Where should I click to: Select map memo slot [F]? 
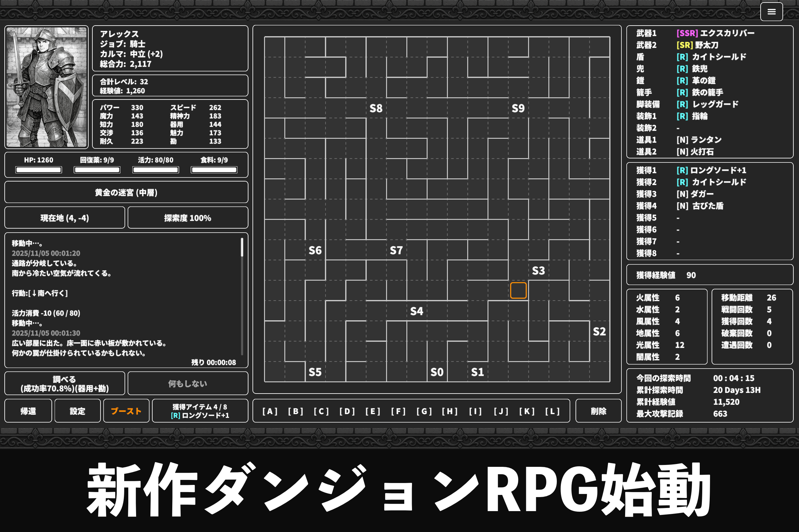click(x=398, y=411)
